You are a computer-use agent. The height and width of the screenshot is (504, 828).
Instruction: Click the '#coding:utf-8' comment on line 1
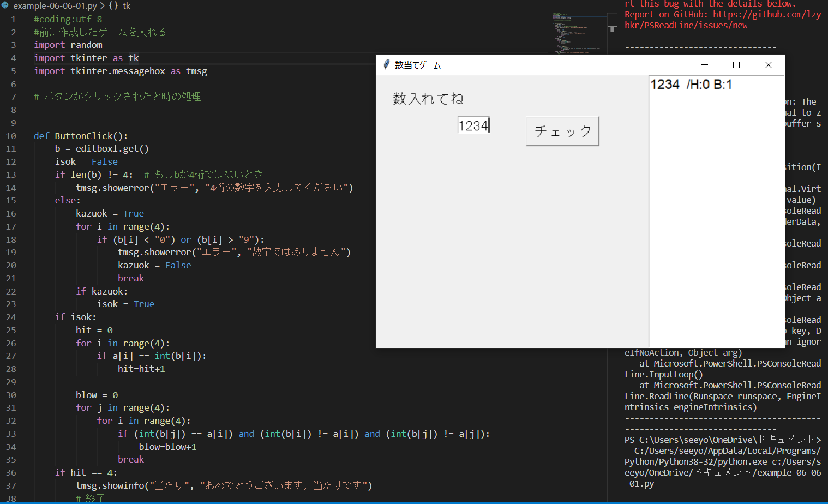68,19
